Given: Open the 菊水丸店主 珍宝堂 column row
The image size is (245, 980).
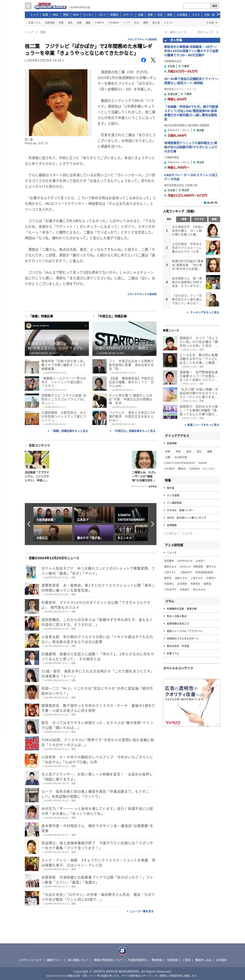Looking at the screenshot, I should coord(191,646).
